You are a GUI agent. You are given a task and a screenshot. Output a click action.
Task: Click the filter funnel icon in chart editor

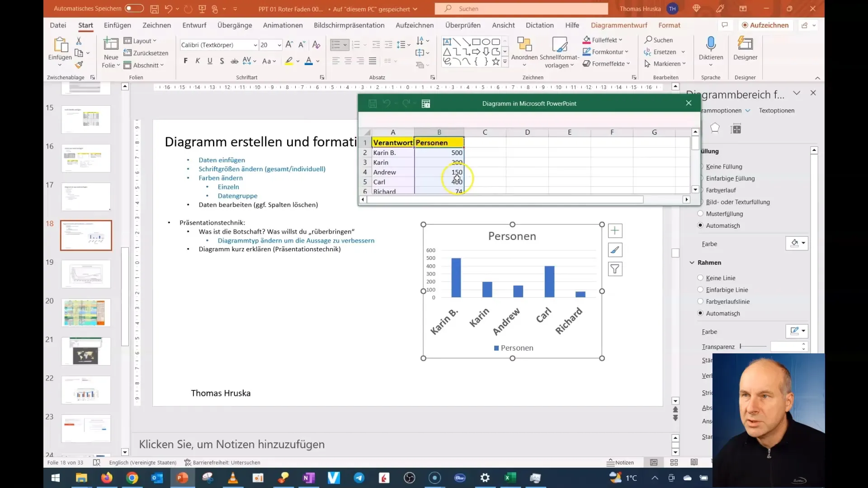(x=615, y=269)
